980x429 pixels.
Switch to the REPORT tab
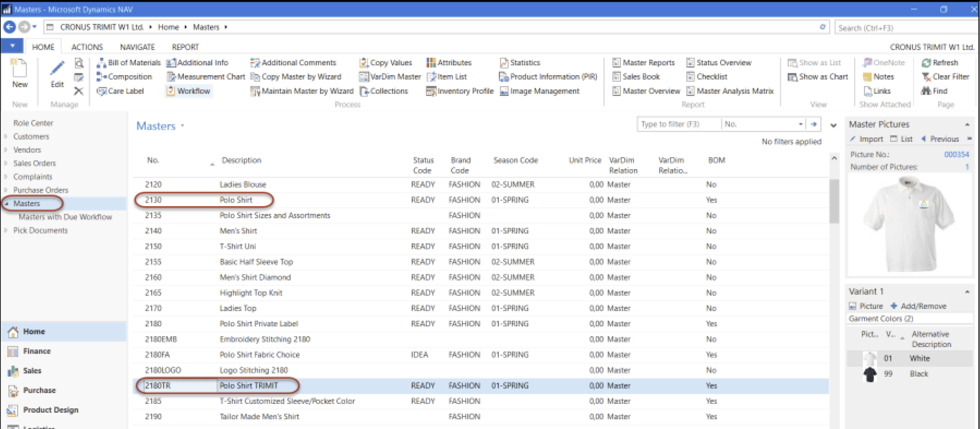pyautogui.click(x=185, y=47)
